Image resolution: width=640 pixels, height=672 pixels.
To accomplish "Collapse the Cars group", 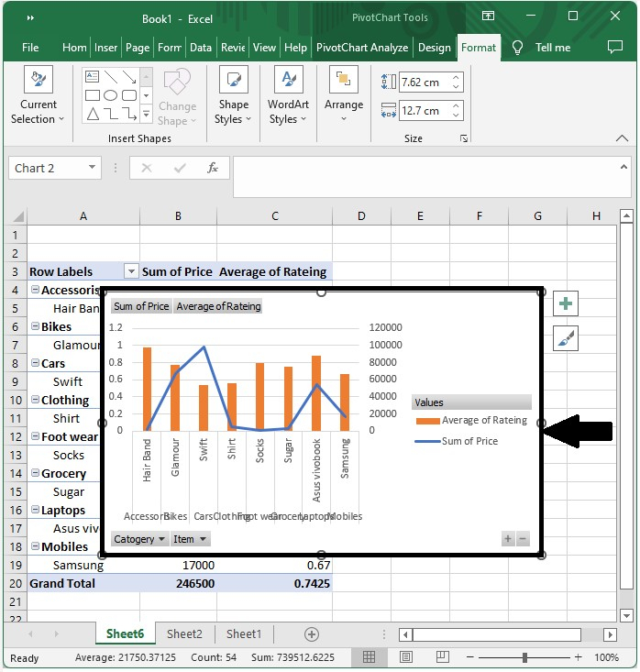I will [x=36, y=363].
